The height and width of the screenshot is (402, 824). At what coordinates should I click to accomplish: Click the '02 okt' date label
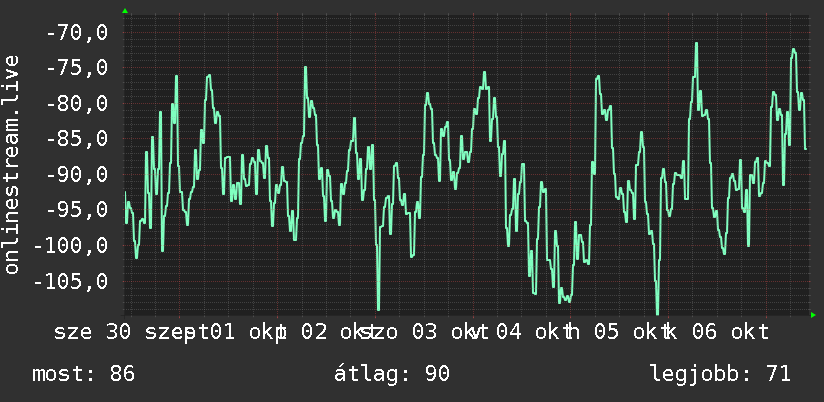coord(336,332)
